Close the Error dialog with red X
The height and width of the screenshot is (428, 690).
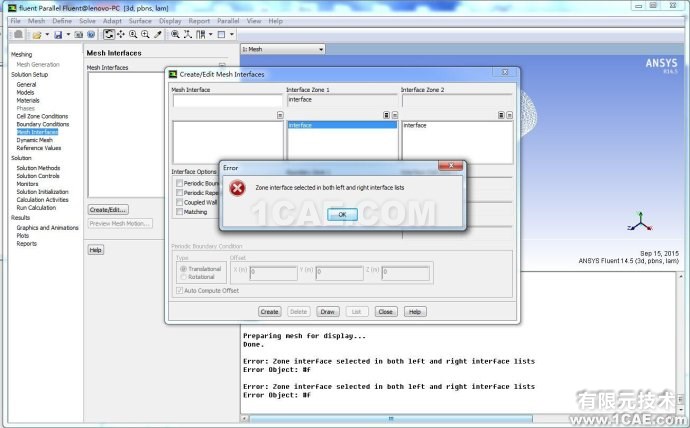tap(451, 165)
